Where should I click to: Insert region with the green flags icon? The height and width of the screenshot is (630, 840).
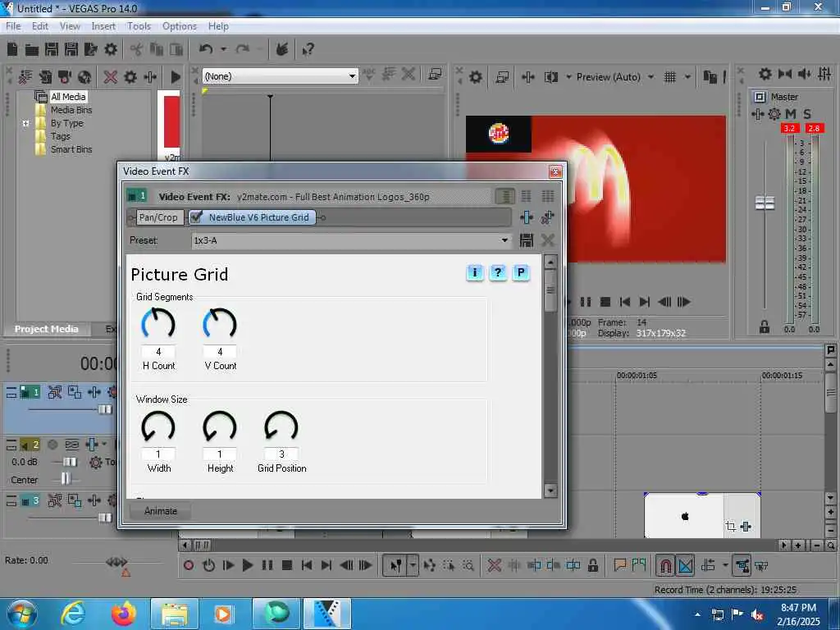point(639,564)
